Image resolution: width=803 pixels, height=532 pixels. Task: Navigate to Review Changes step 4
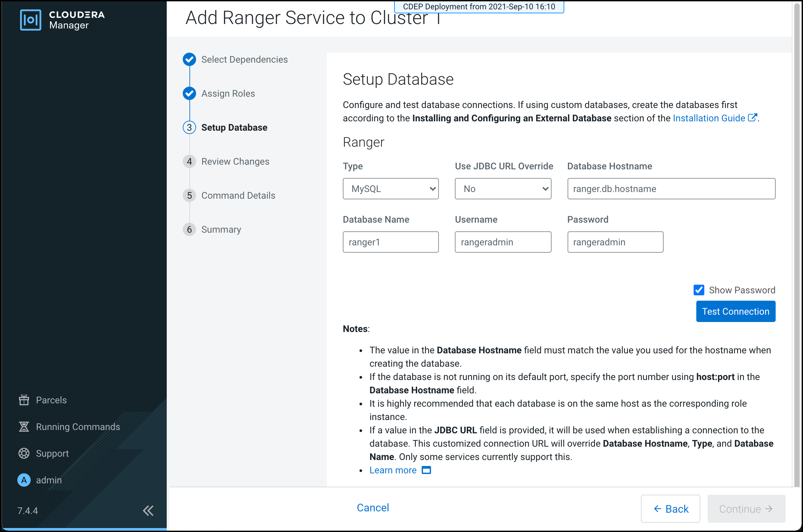[x=236, y=161]
